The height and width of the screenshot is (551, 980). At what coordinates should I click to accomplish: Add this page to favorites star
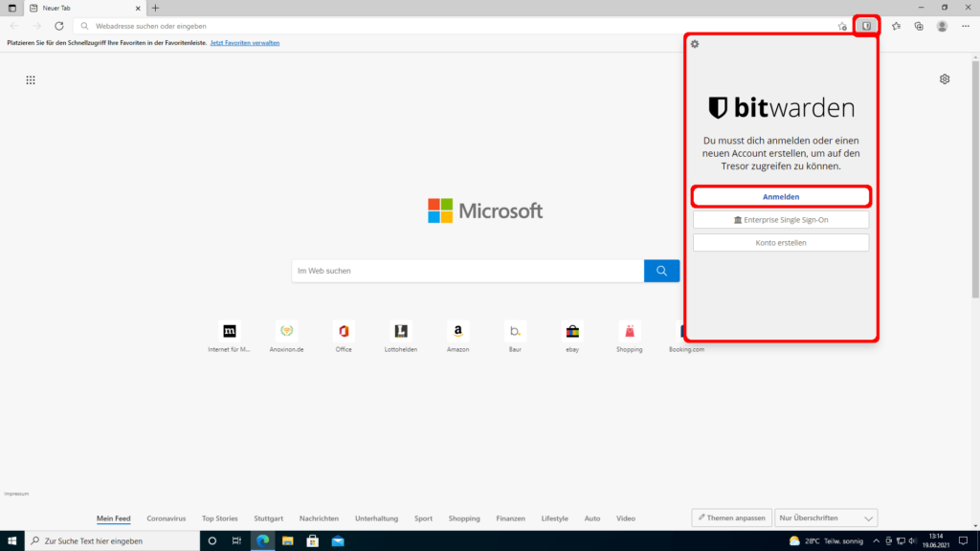(x=842, y=26)
